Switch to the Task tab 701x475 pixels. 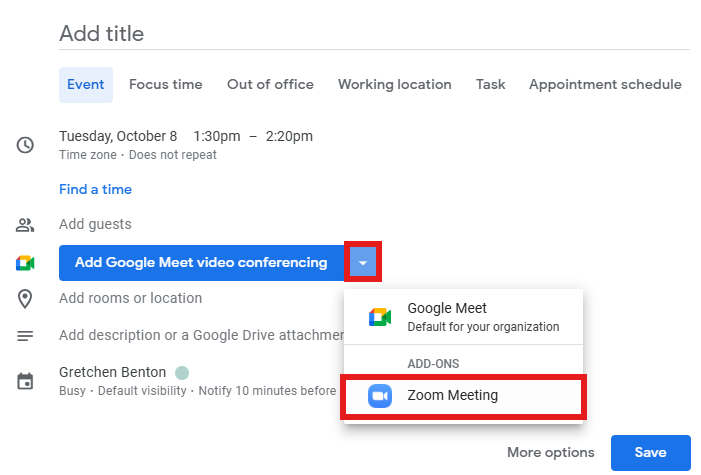point(490,85)
